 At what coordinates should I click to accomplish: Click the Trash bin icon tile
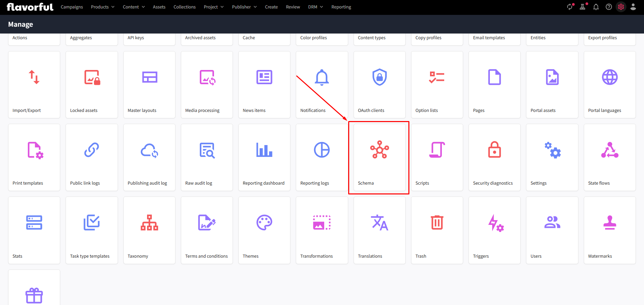tap(437, 222)
